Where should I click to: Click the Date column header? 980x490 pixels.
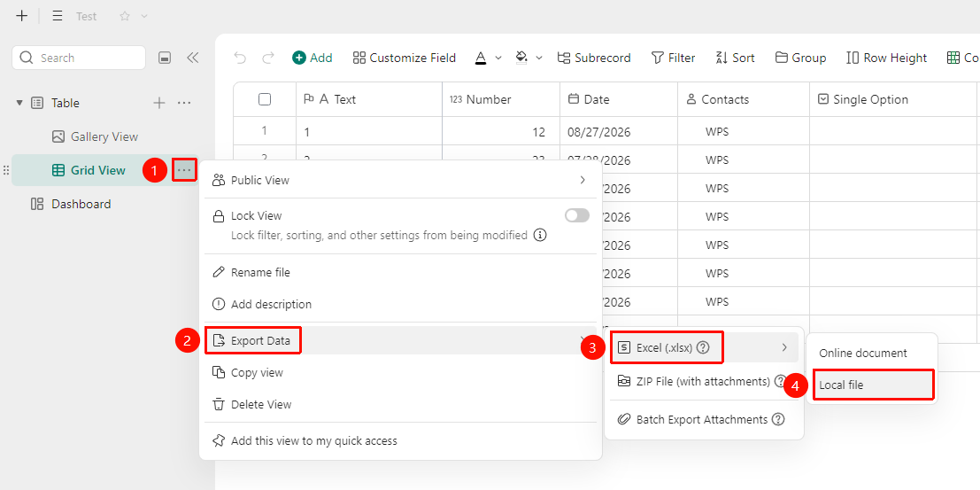(619, 99)
